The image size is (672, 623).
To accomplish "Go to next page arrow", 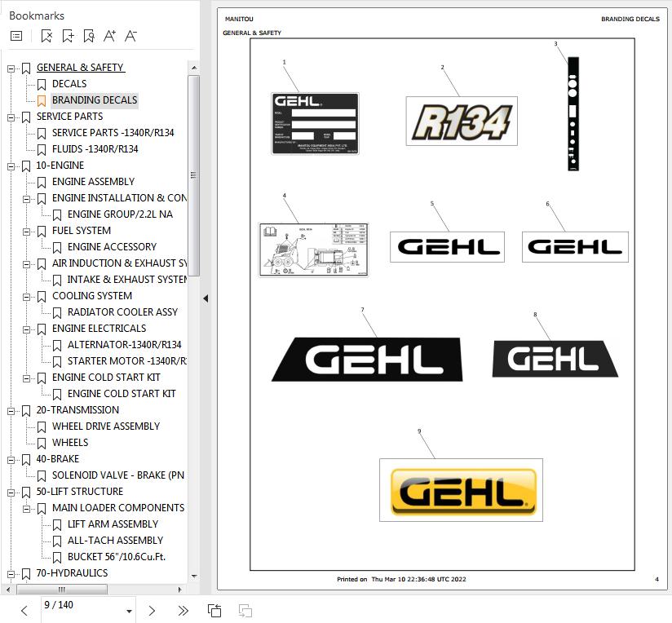I will [x=152, y=611].
